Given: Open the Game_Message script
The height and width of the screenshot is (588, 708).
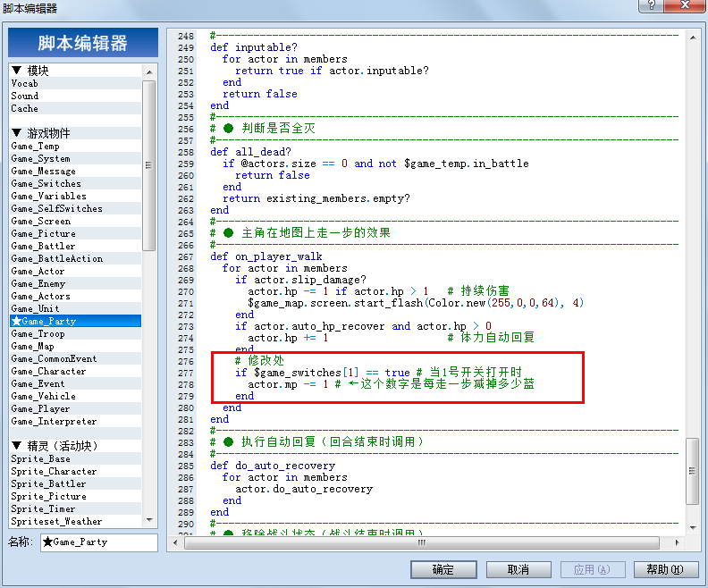Looking at the screenshot, I should tap(75, 172).
